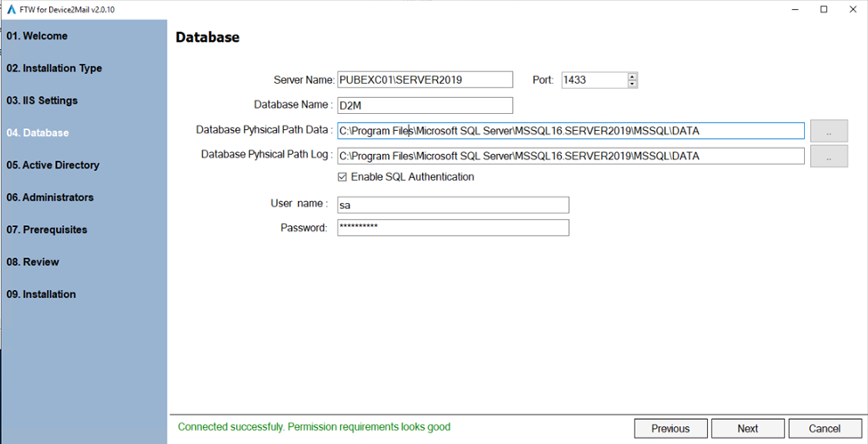This screenshot has width=868, height=444.
Task: Jump to the 06. Administrators step
Action: 50,198
